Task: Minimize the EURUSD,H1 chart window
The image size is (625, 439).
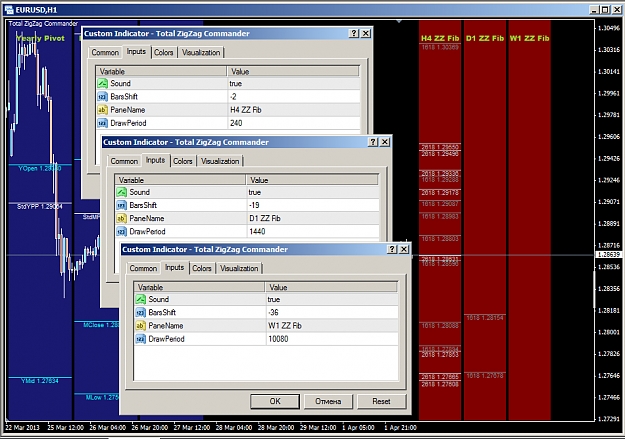Action: pos(594,10)
